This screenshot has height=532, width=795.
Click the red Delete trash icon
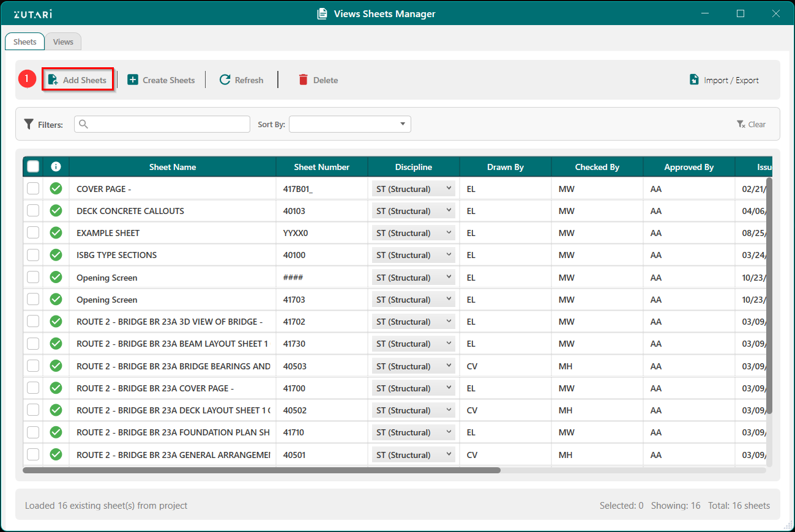coord(303,80)
